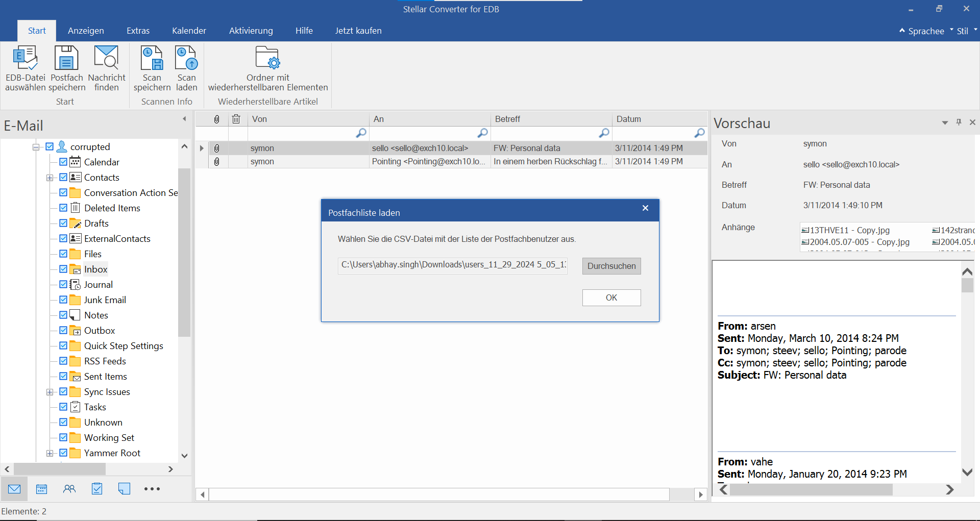Toggle the Drafts folder checkbox
This screenshot has height=521, width=980.
pyautogui.click(x=63, y=223)
